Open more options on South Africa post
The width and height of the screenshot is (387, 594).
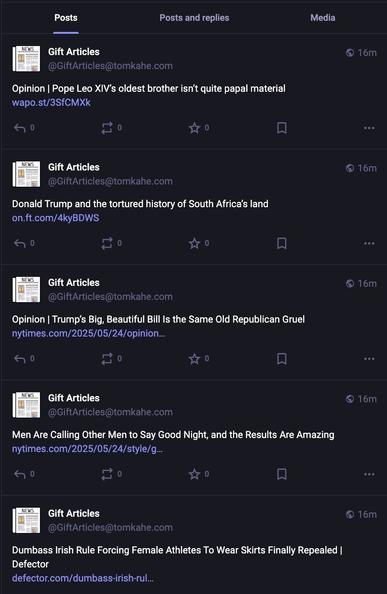(x=369, y=243)
